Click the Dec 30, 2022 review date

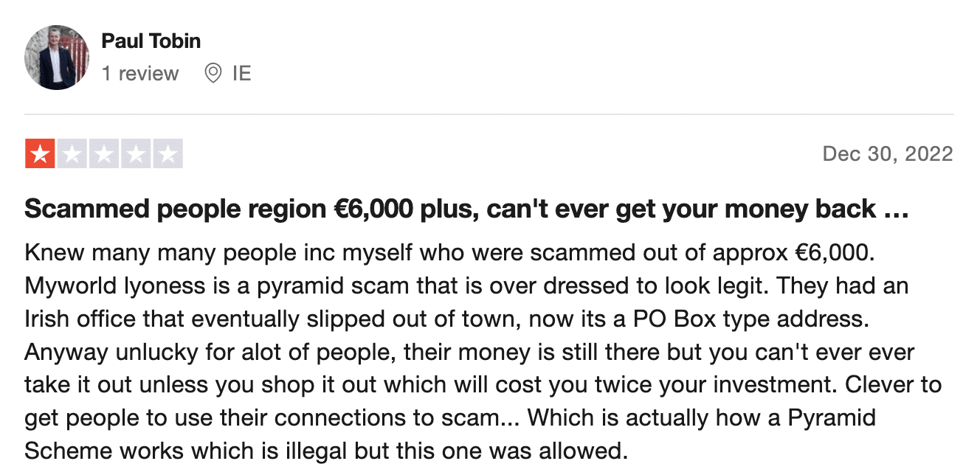(888, 153)
